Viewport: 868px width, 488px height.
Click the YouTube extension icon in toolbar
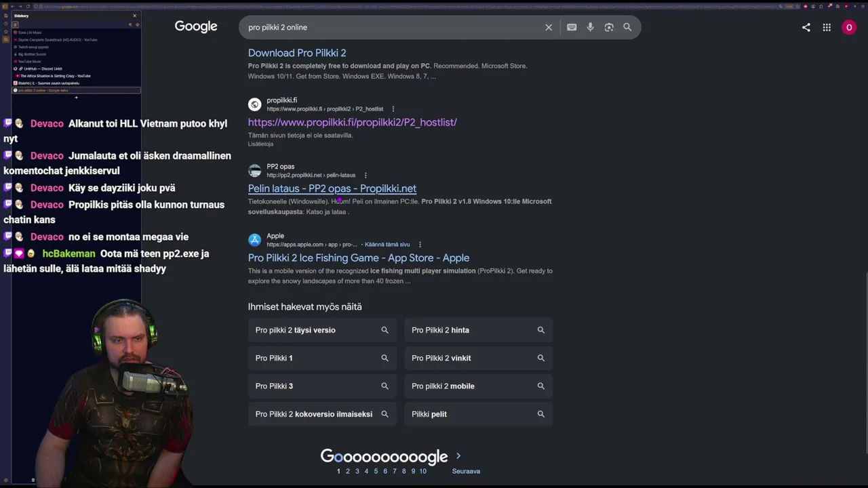tap(846, 7)
